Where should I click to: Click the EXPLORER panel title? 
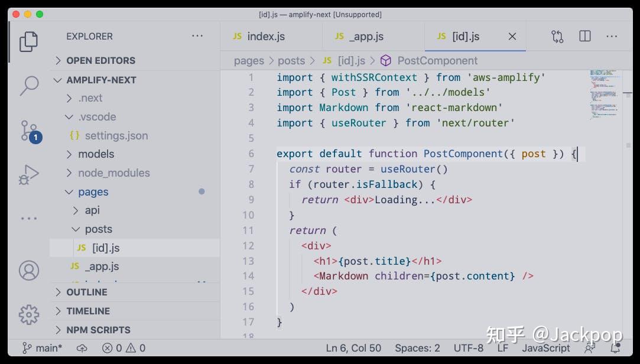pos(89,36)
